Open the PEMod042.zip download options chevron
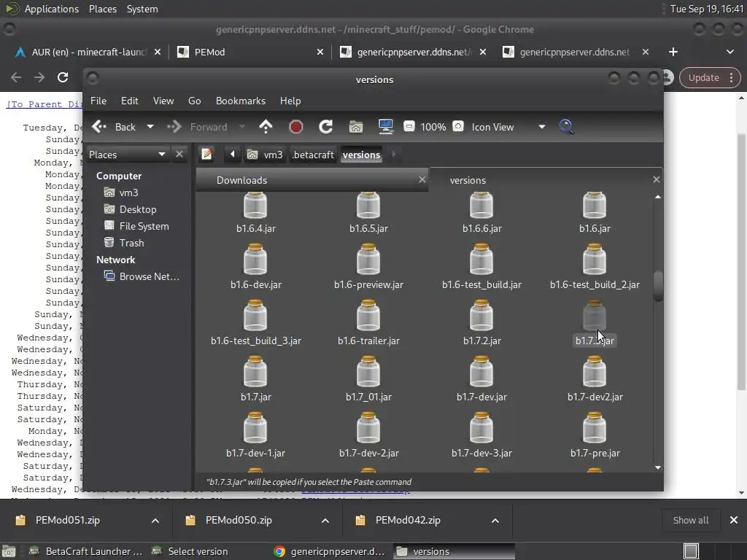Viewport: 747px width, 560px height. point(495,521)
